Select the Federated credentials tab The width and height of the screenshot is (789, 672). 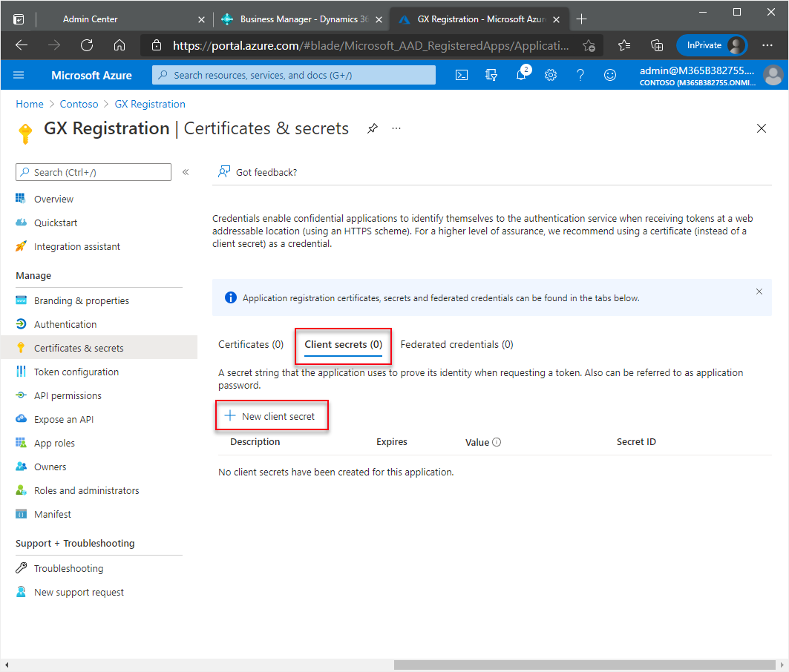coord(456,344)
